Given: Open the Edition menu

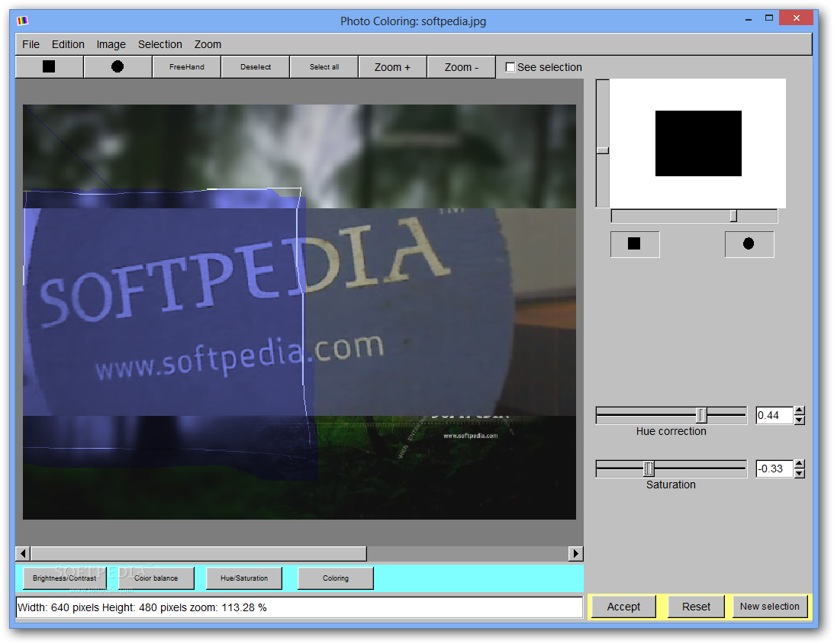Looking at the screenshot, I should point(68,44).
